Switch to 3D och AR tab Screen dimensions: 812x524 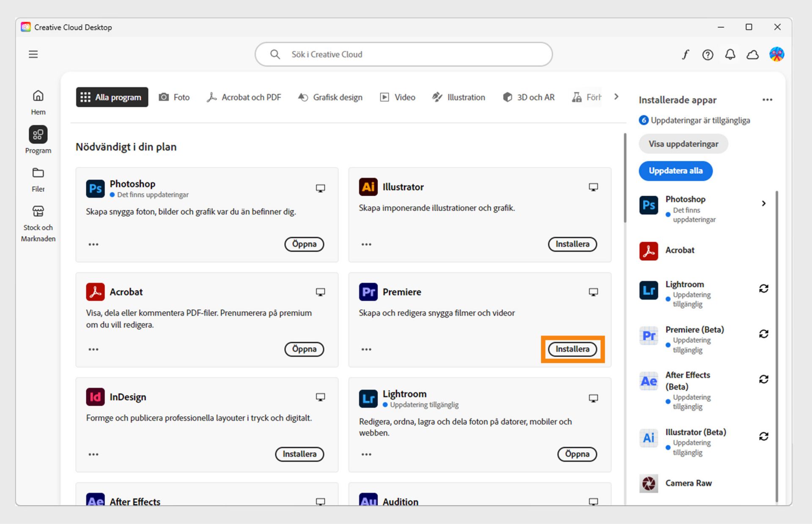529,97
